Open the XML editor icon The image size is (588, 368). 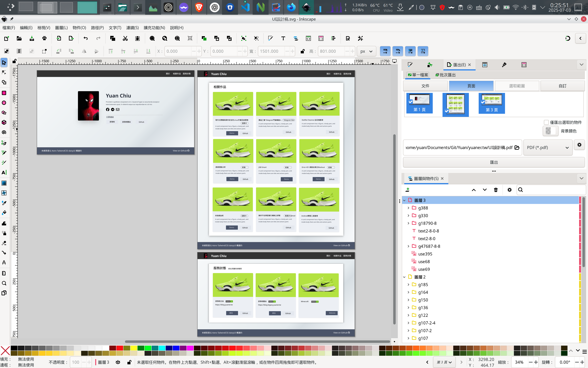tap(308, 38)
